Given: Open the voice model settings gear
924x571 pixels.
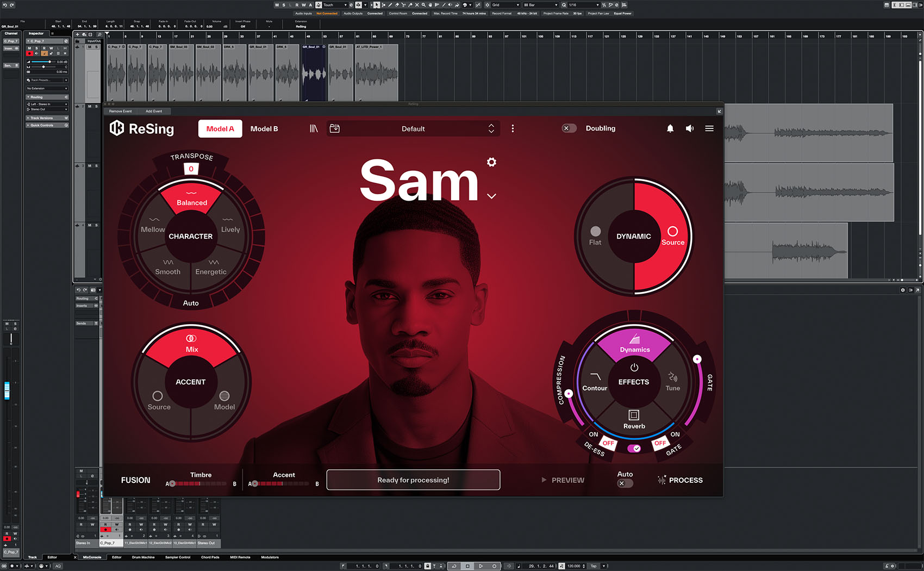Looking at the screenshot, I should click(491, 162).
